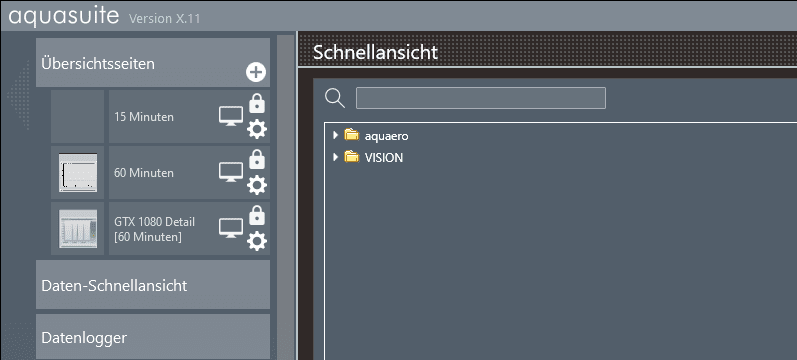Open the Daten-Schnellansicht section

(x=152, y=285)
